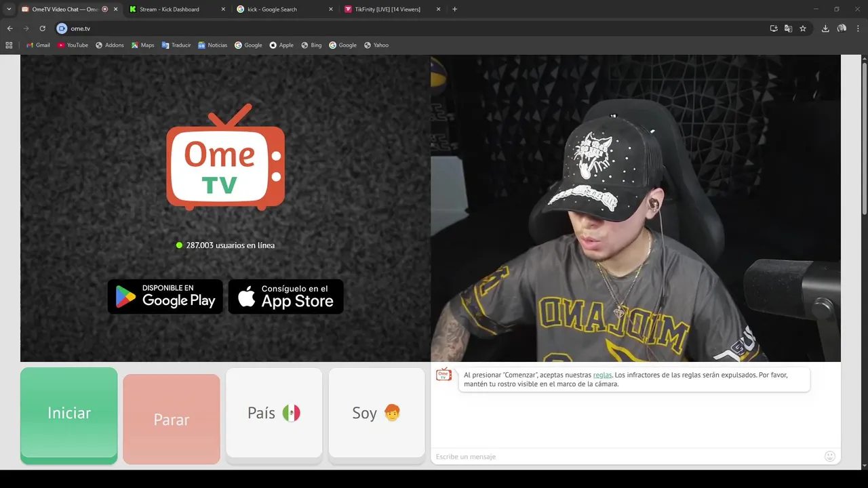Reload the ome.tv page

tap(42, 28)
